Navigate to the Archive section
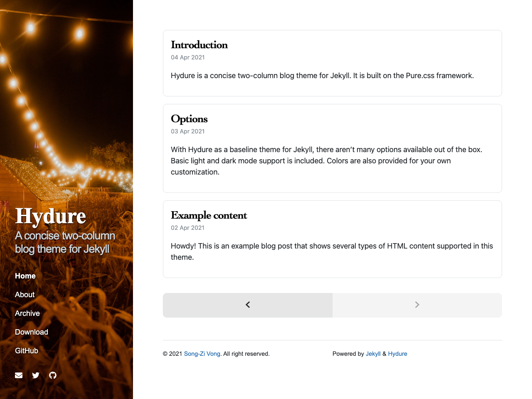This screenshot has width=532, height=399. coord(27,313)
